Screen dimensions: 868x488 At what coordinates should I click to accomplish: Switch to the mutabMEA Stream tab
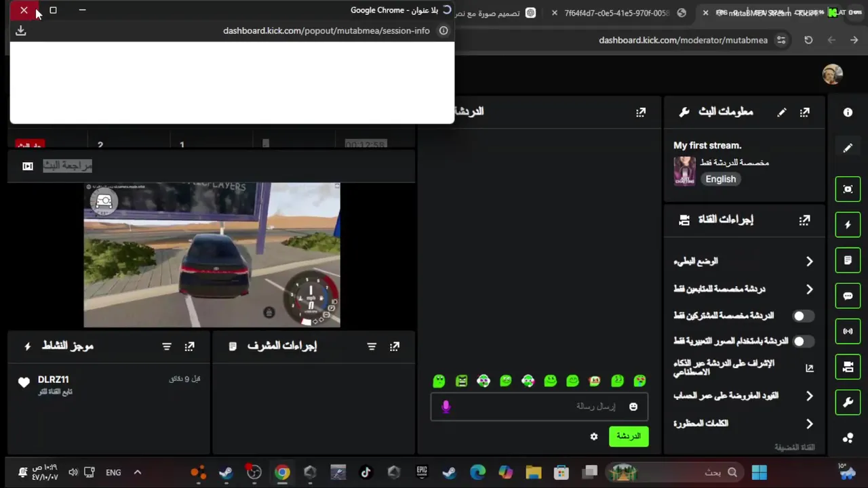click(770, 13)
